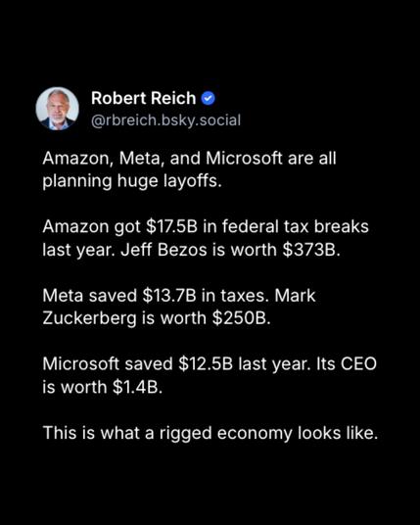Screen dimensions: 420x525
Task: Select the $250B net worth figure
Action: [241, 318]
